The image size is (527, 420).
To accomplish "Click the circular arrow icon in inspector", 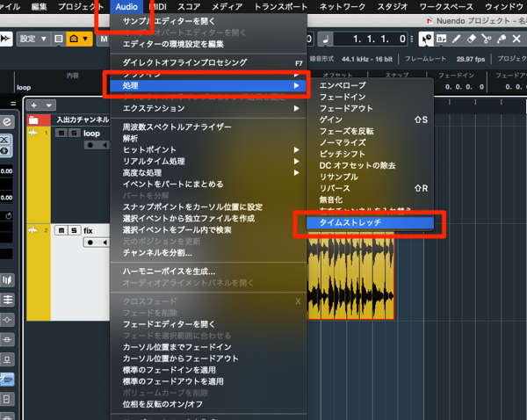I will click(x=9, y=216).
